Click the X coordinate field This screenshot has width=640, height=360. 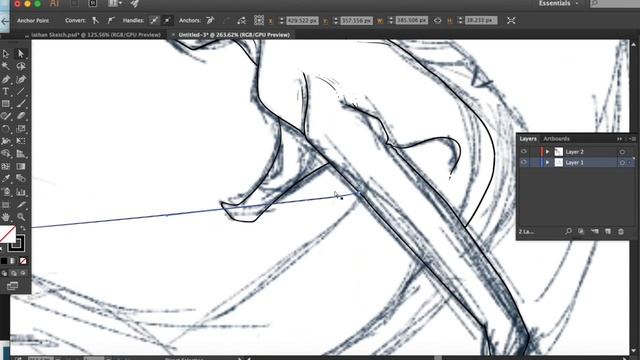point(302,20)
